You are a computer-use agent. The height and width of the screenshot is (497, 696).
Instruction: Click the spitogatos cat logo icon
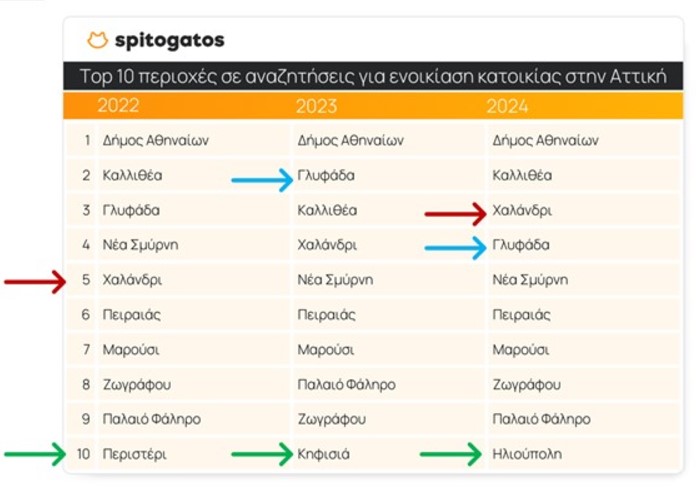pos(97,40)
